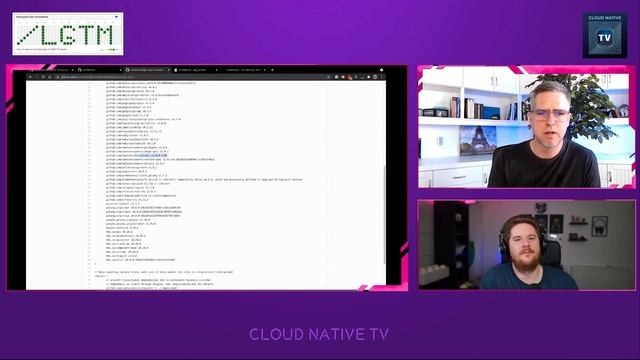Switch to the fourth browser tab
This screenshot has height=360, width=640.
point(196,70)
